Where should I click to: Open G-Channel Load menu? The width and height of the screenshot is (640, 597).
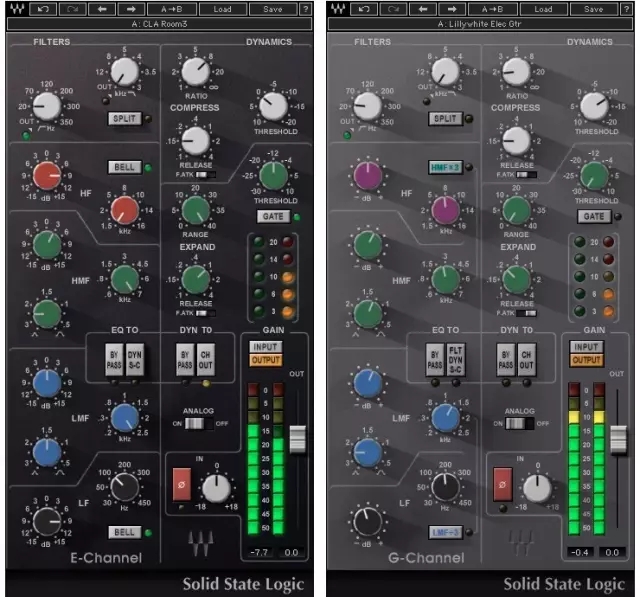point(543,9)
